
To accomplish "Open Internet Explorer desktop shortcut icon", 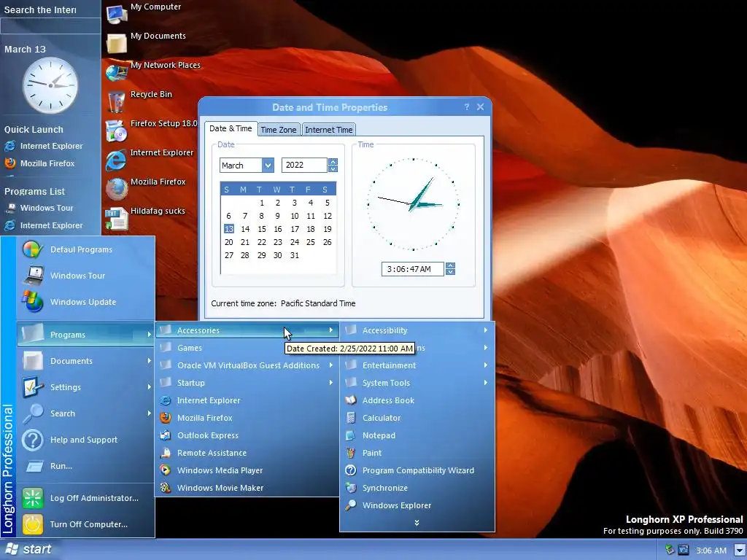I will 117,160.
